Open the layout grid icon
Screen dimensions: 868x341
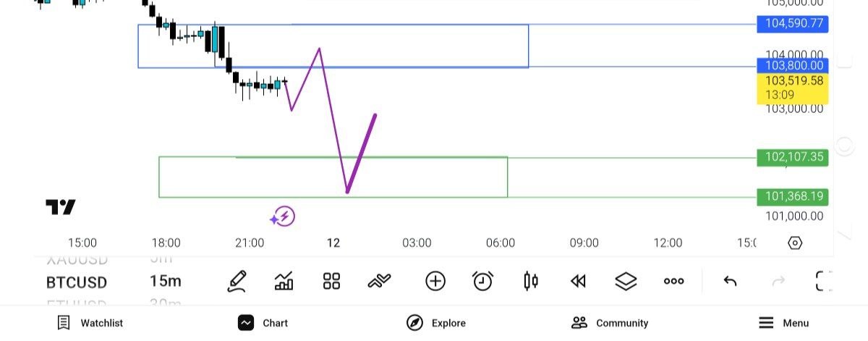tap(331, 281)
